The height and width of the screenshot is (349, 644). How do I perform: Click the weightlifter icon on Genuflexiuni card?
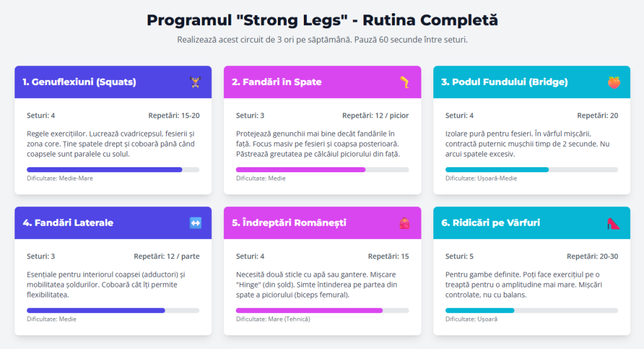pos(195,82)
